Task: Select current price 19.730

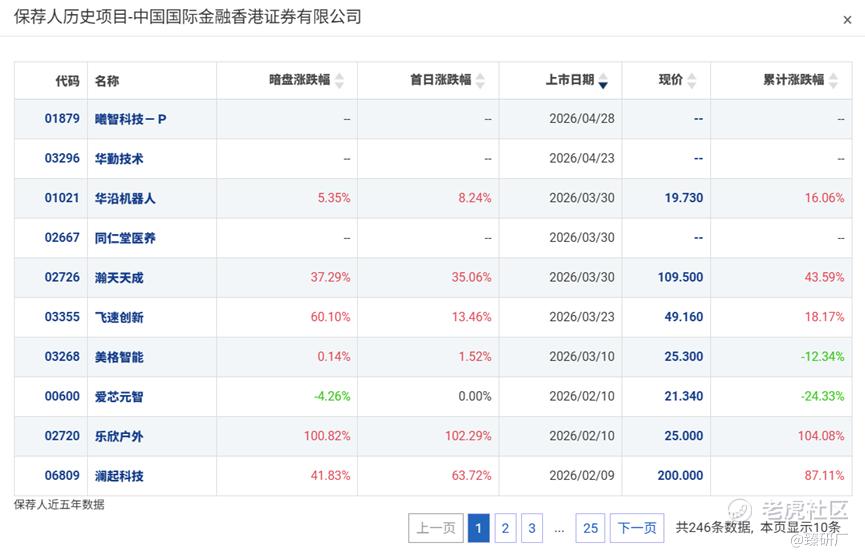Action: tap(684, 198)
